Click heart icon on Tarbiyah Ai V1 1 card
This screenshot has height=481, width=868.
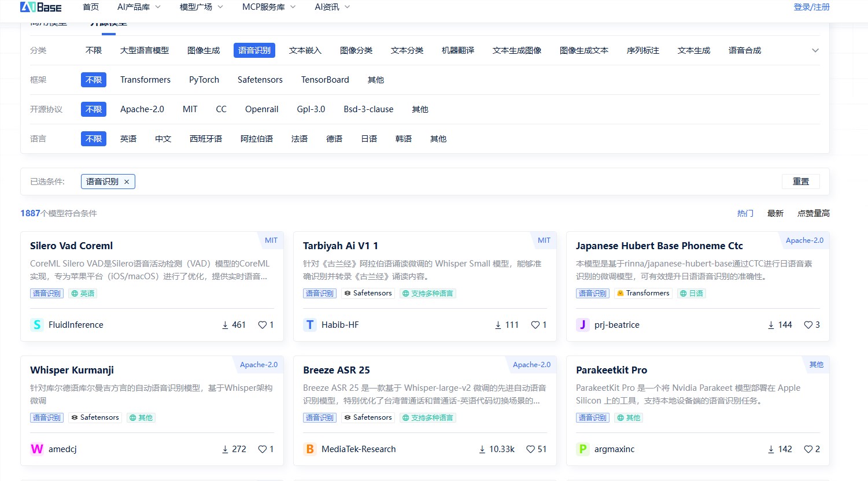pos(535,325)
